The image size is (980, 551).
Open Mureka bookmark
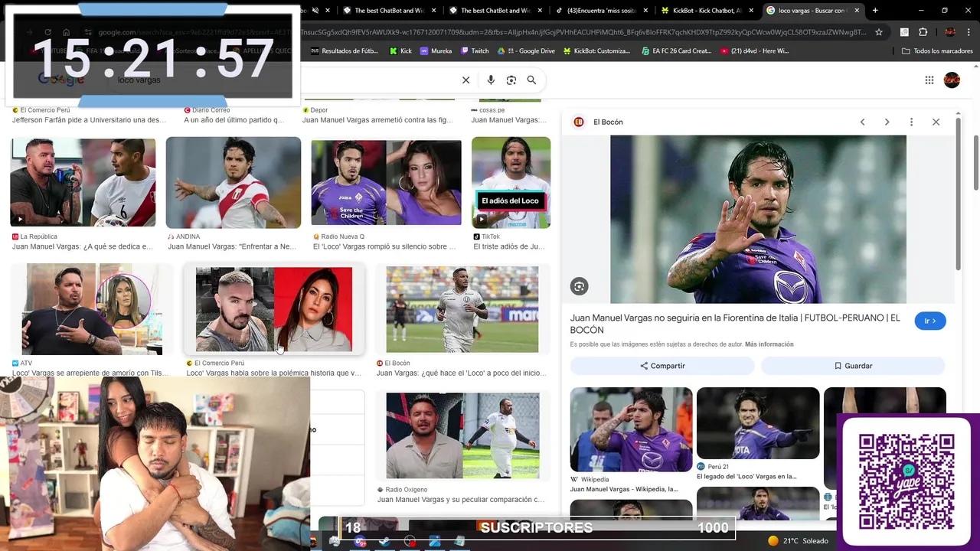pyautogui.click(x=436, y=51)
